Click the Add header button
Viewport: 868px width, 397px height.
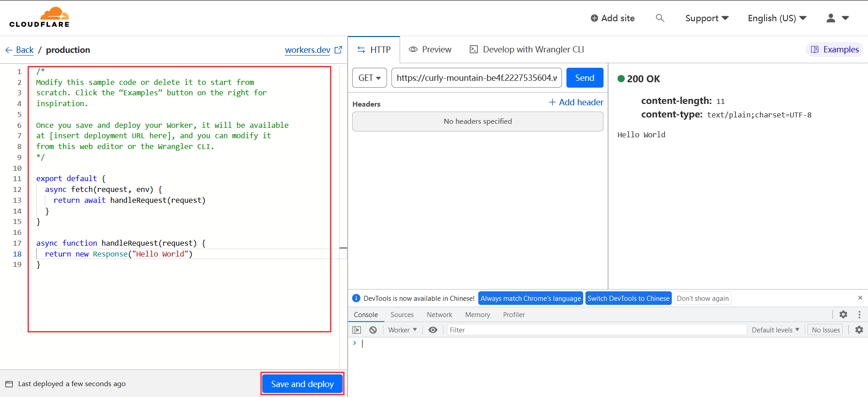pyautogui.click(x=576, y=103)
